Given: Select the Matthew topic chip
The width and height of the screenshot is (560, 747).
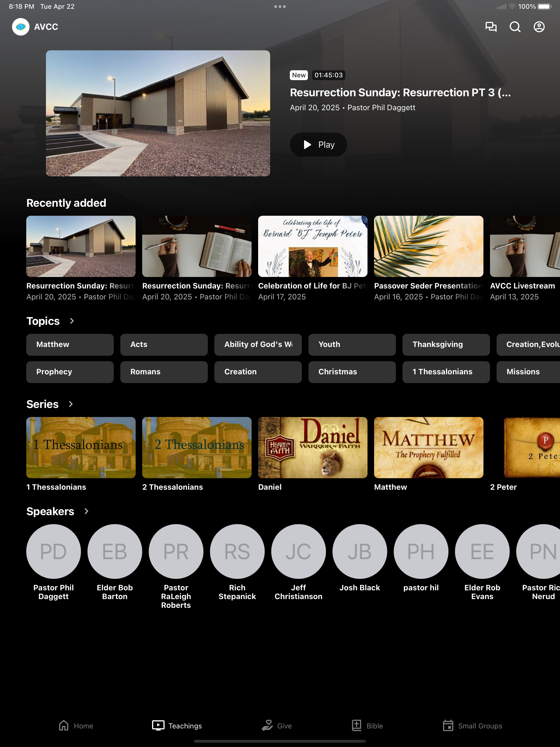Looking at the screenshot, I should (x=70, y=345).
